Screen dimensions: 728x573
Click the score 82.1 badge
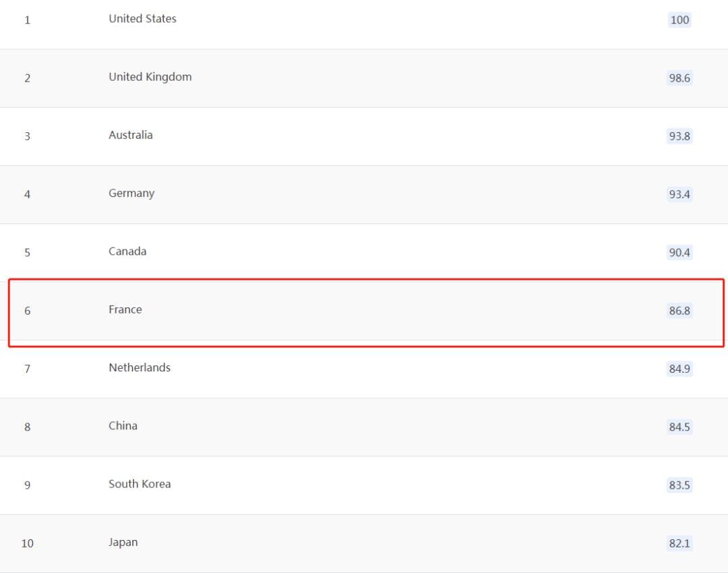679,543
